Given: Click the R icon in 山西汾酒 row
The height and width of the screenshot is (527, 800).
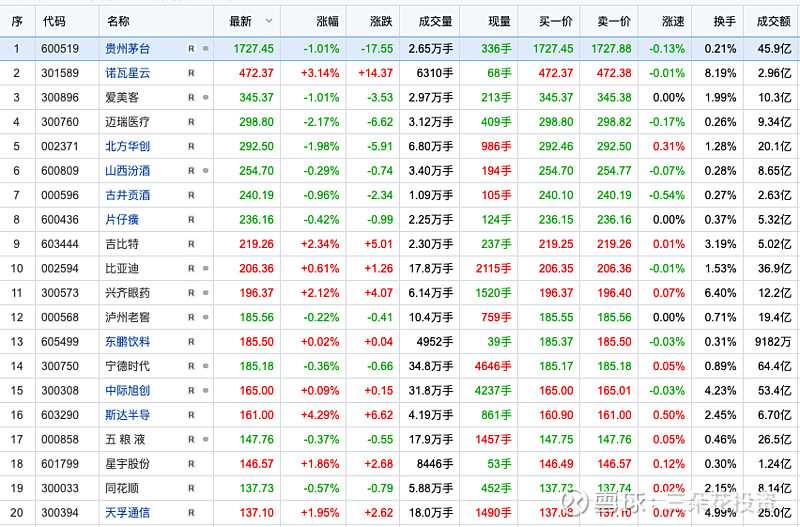Looking at the screenshot, I should [191, 171].
